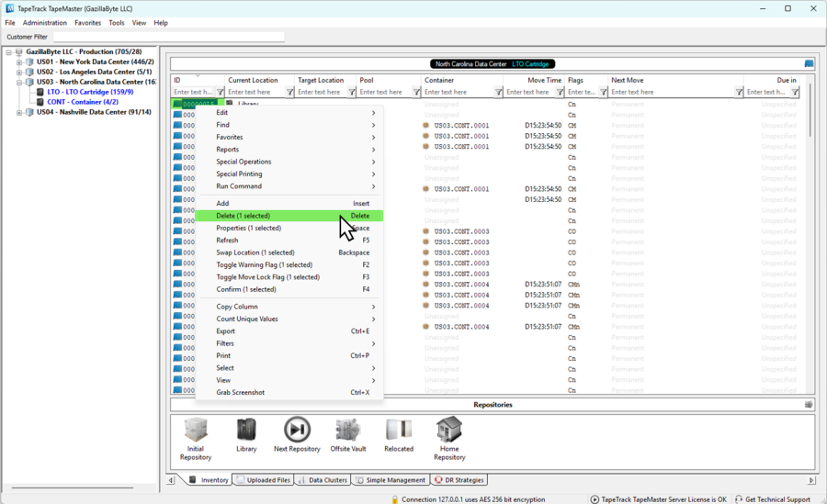Screen dimensions: 827x504
Task: Switch to the DR Strategies tab
Action: pos(459,480)
